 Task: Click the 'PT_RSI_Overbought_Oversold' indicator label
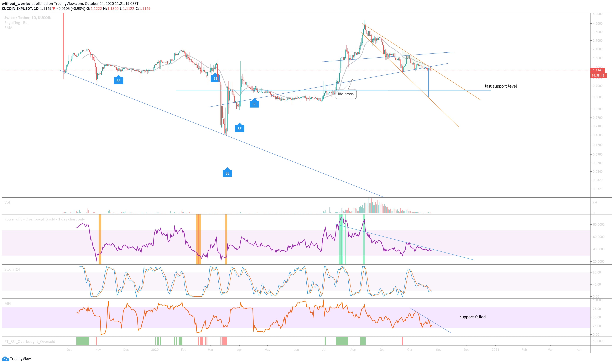click(x=30, y=341)
